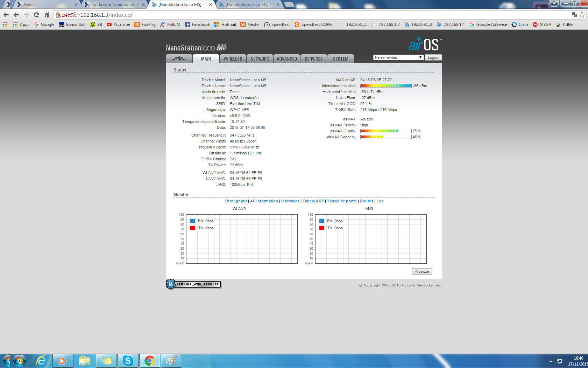Viewport: 588px width, 368px height.
Task: Open the 192.168.1.1 bookmark
Action: pos(353,25)
